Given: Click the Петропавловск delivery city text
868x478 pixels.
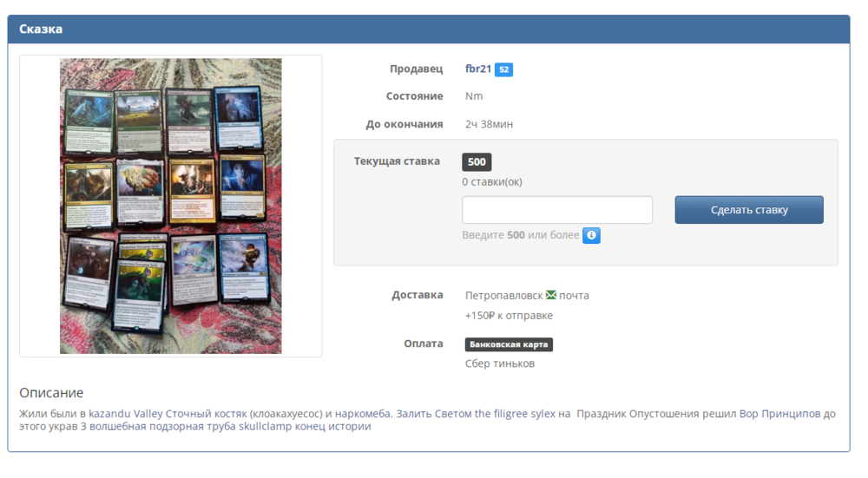Looking at the screenshot, I should click(x=503, y=296).
